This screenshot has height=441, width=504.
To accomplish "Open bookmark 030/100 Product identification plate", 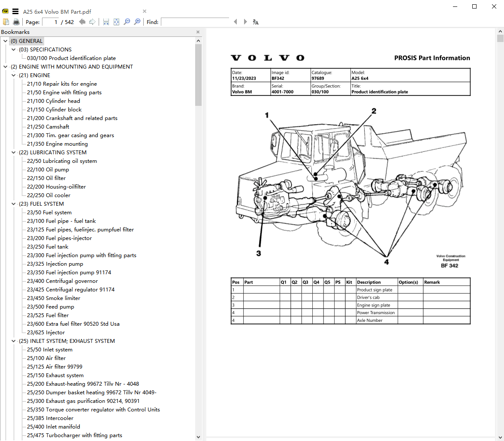I will (71, 58).
